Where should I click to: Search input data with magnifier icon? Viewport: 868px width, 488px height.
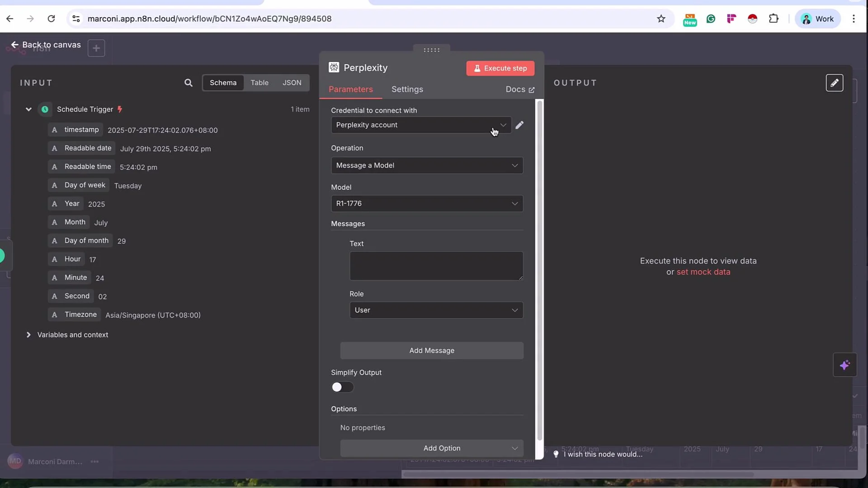189,83
